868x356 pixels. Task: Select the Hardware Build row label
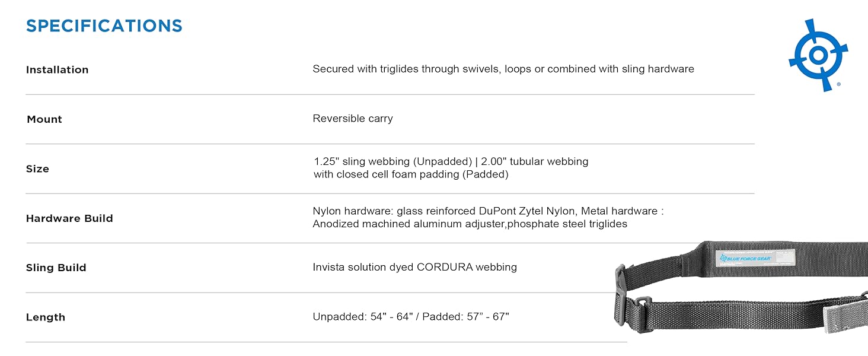[69, 218]
